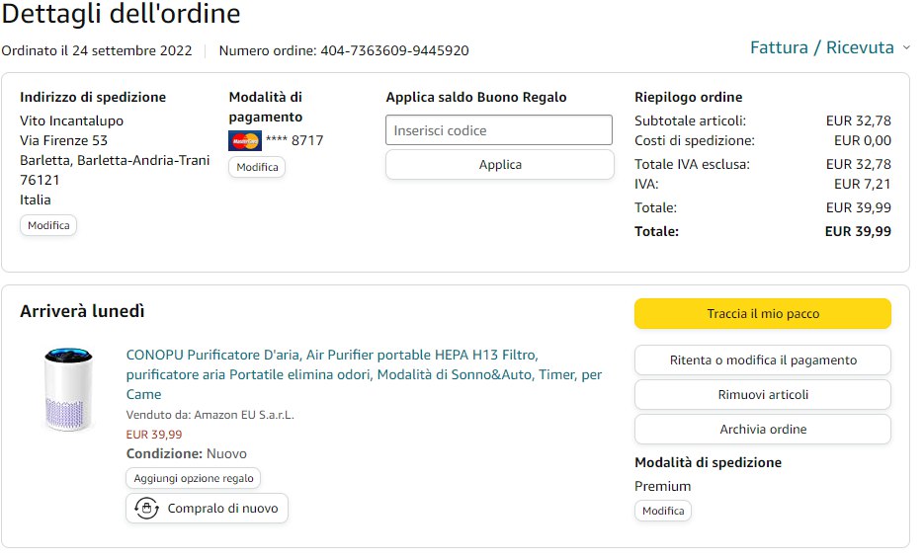Open the Fattura / Ricevuta dropdown menu
The height and width of the screenshot is (560, 924).
[x=821, y=47]
